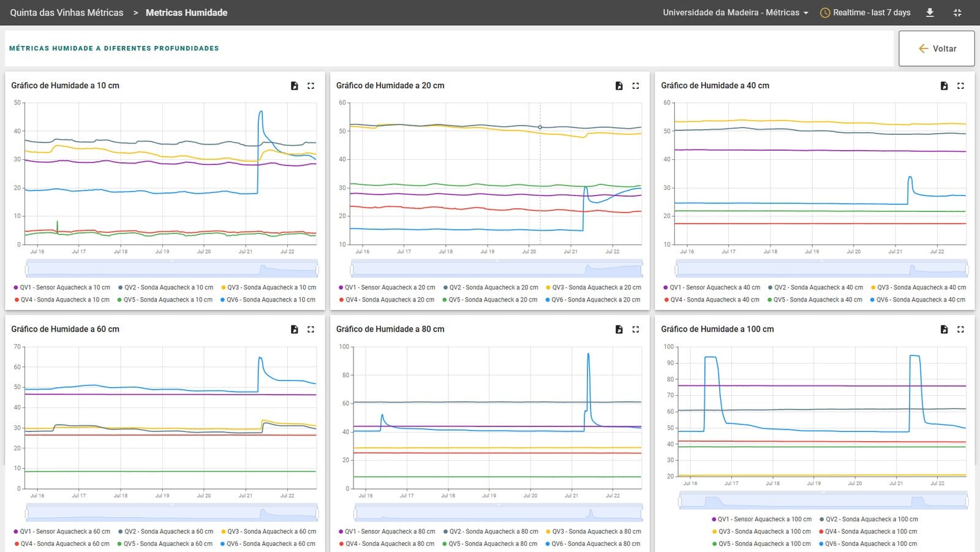Export data of the 20 cm humidity chart
The height and width of the screenshot is (552, 980).
tap(619, 86)
